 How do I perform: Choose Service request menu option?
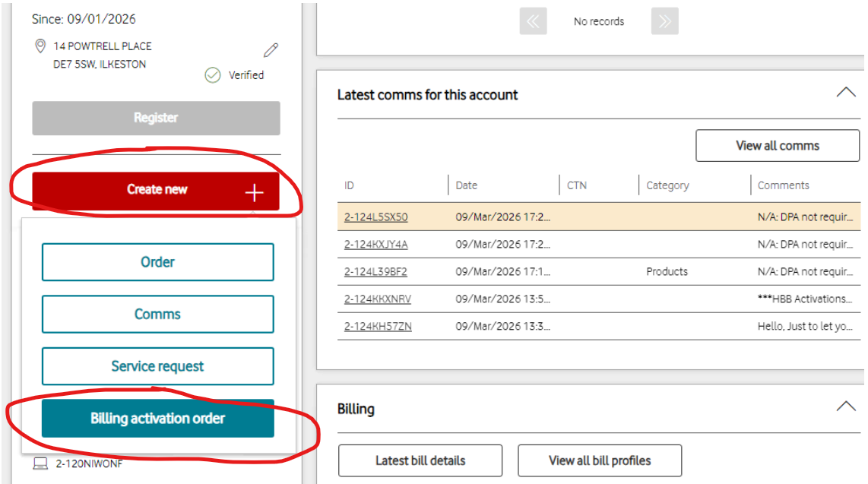[x=157, y=366]
